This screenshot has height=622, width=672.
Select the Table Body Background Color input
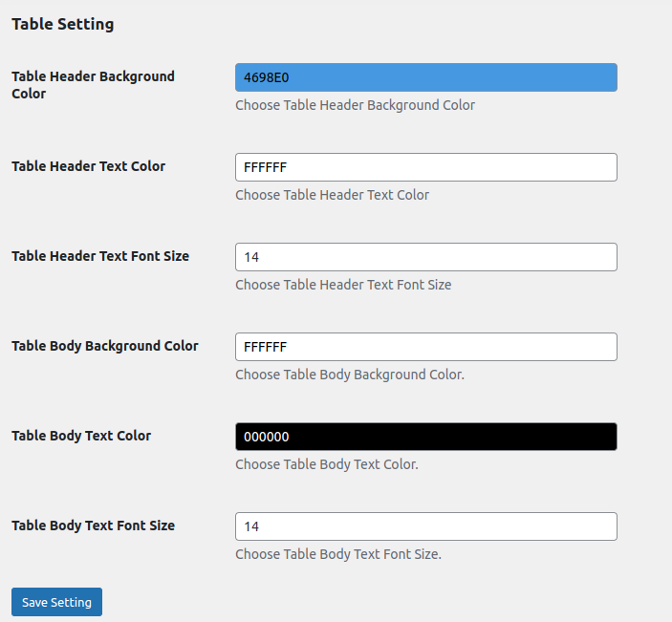point(425,347)
